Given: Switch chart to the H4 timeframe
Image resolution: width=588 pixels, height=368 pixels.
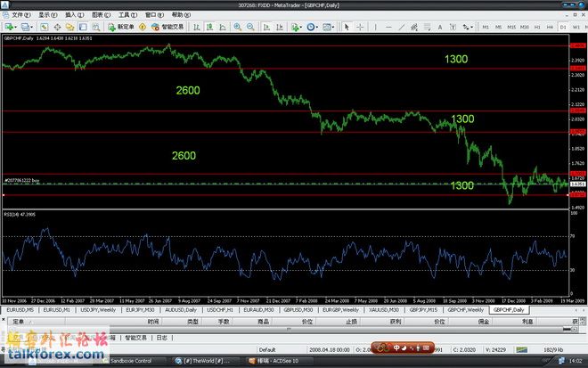Looking at the screenshot, I should pos(551,28).
